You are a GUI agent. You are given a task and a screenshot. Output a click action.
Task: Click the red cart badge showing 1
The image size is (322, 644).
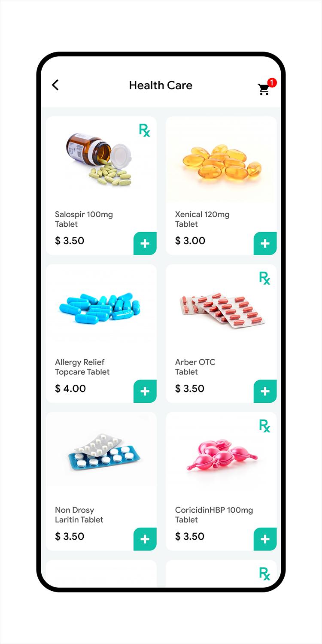tap(272, 82)
